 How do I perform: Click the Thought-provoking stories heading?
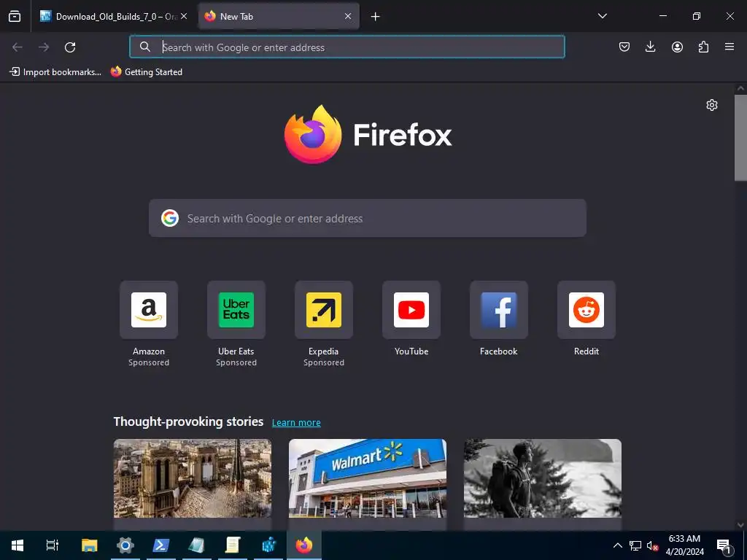click(x=189, y=421)
